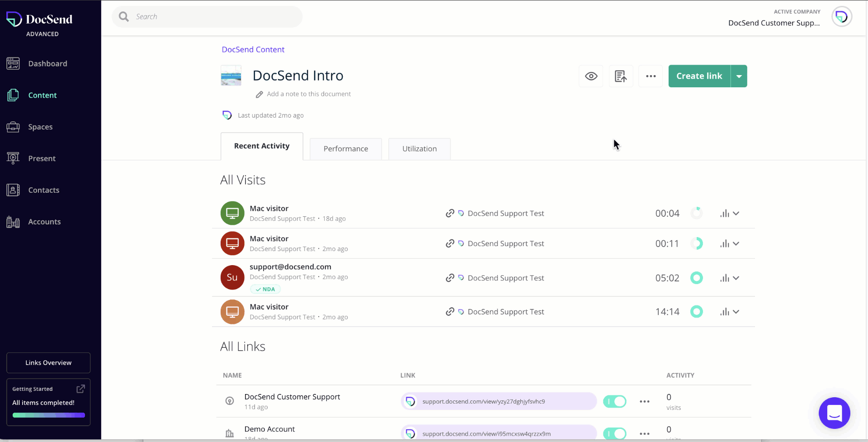Click Add a note to this document

(309, 94)
